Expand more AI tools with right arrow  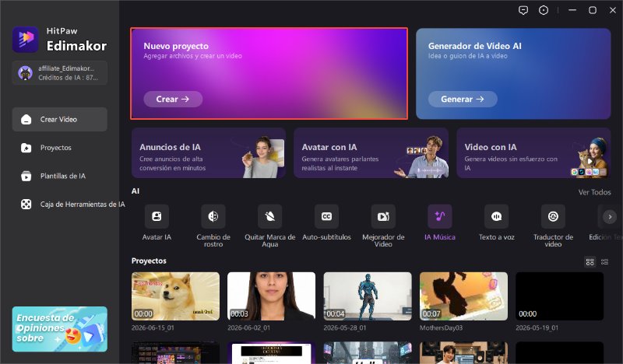click(610, 216)
